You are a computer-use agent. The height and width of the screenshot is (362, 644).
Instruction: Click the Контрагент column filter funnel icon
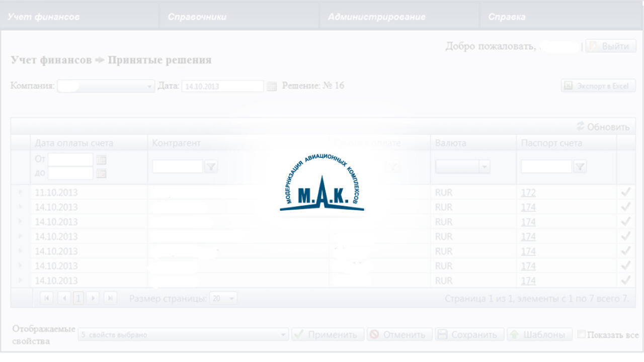pos(211,167)
